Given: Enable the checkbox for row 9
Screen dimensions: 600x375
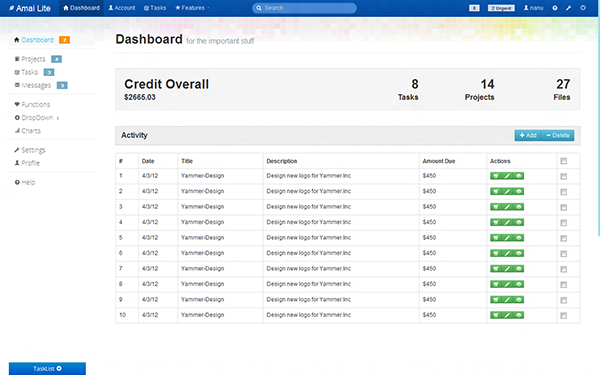Looking at the screenshot, I should [563, 300].
